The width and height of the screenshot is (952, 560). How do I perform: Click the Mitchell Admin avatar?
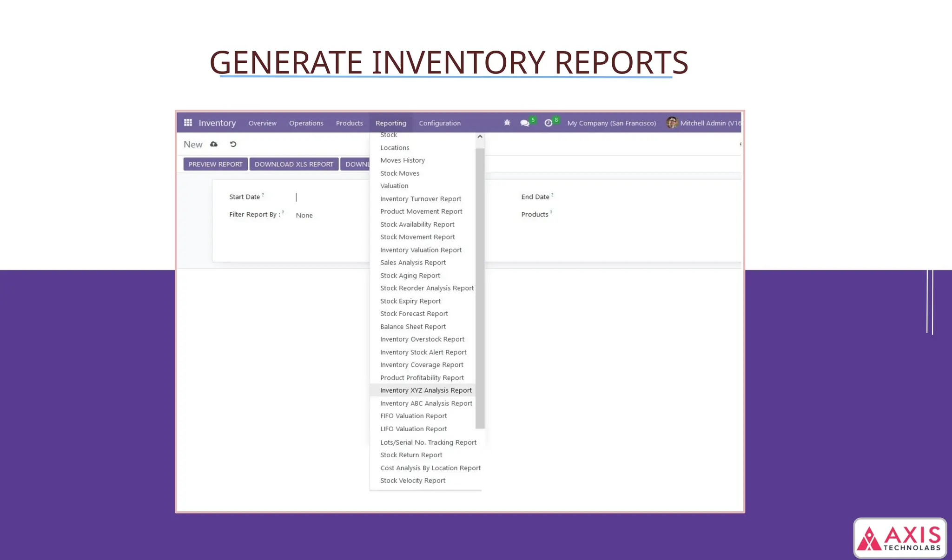pyautogui.click(x=672, y=123)
